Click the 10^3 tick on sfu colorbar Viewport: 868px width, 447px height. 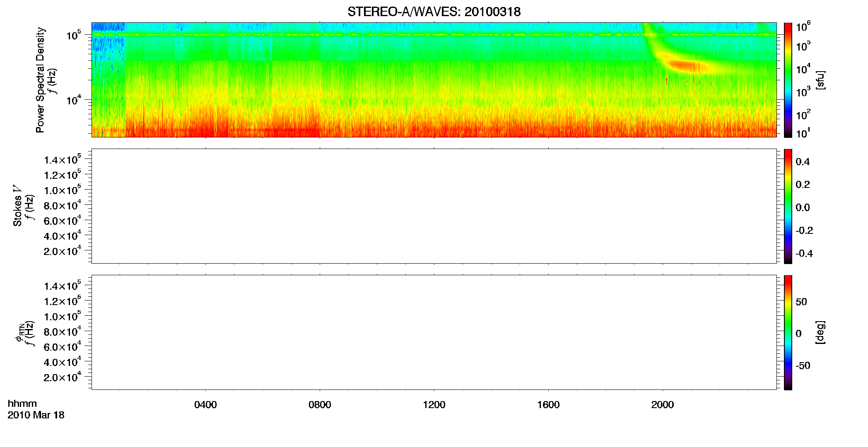[x=803, y=91]
